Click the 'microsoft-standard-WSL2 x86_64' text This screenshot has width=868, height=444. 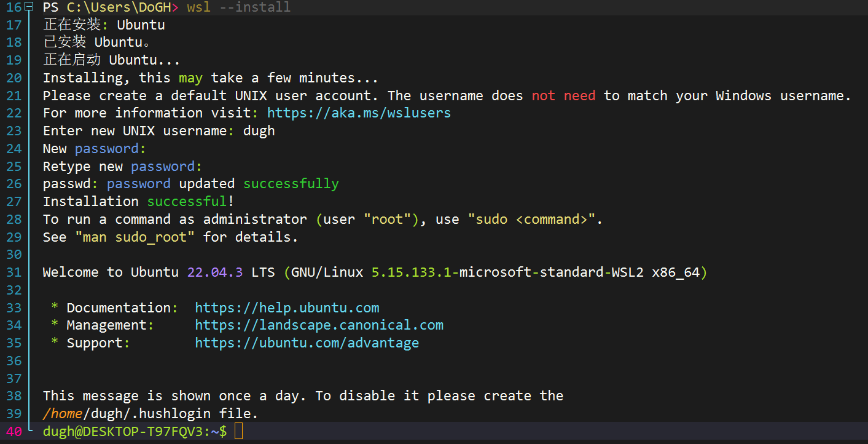click(x=580, y=272)
